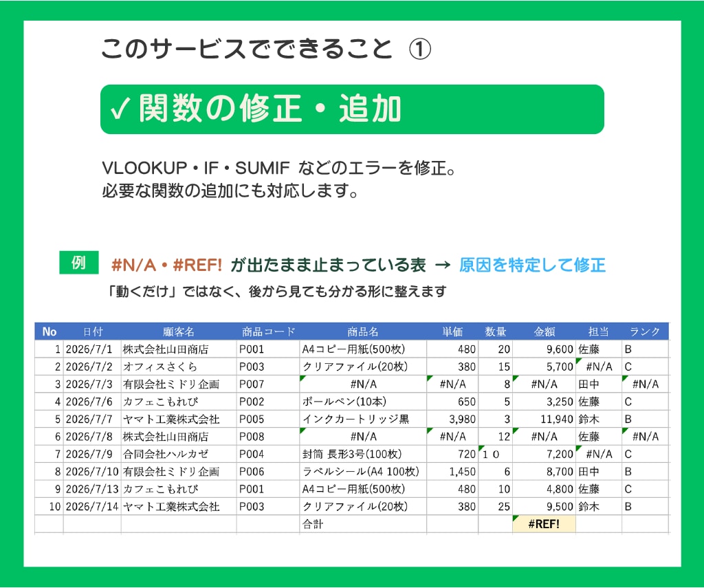Screen dimensions: 704x588
Task: Click amount cell 9,600
Action: (544, 349)
